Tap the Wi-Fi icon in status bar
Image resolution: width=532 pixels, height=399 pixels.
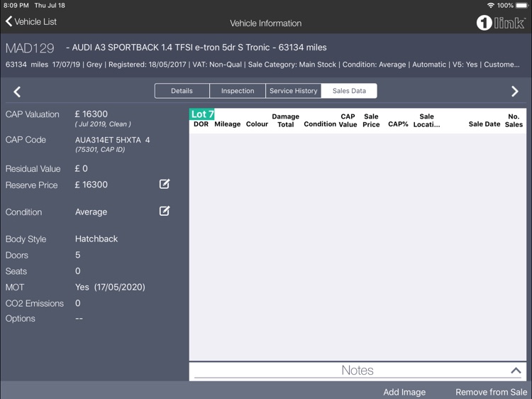[491, 6]
